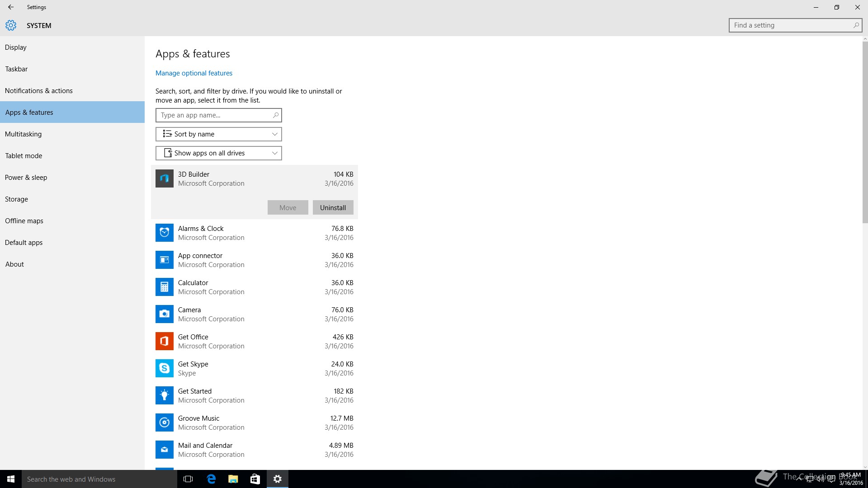Uninstall the 3D Builder app
Image resolution: width=868 pixels, height=488 pixels.
pos(333,207)
